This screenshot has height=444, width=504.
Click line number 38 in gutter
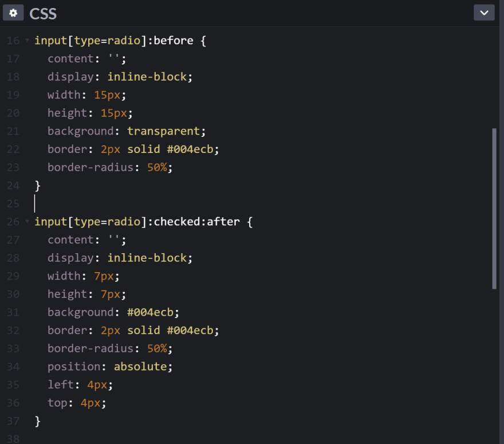pyautogui.click(x=13, y=439)
